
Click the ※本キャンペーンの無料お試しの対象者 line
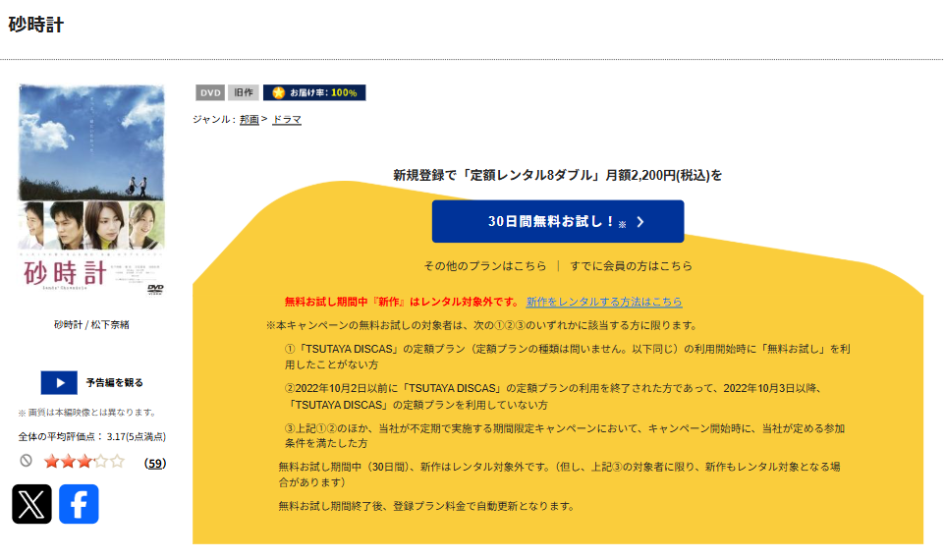pyautogui.click(x=481, y=325)
